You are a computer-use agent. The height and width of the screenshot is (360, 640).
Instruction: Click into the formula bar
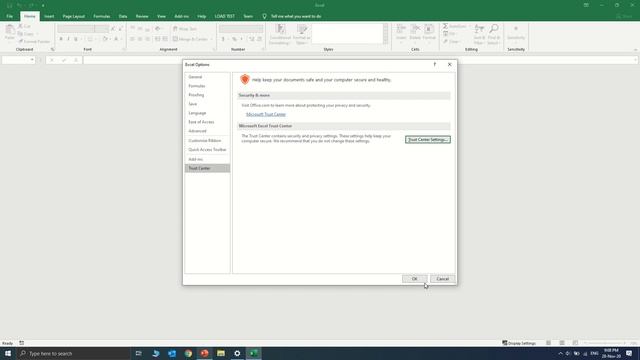coord(359,60)
